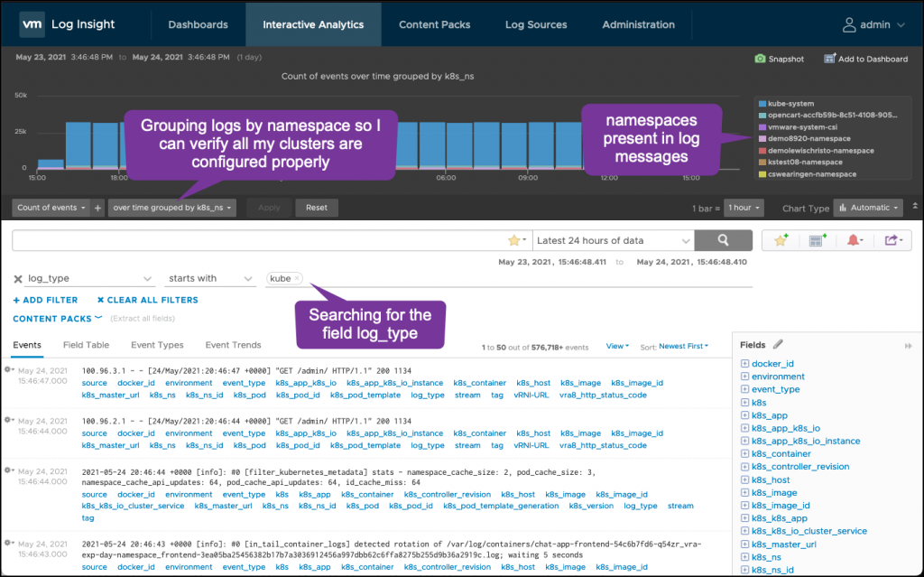
Task: Collapse the Fields panel with the double arrow
Action: (909, 345)
